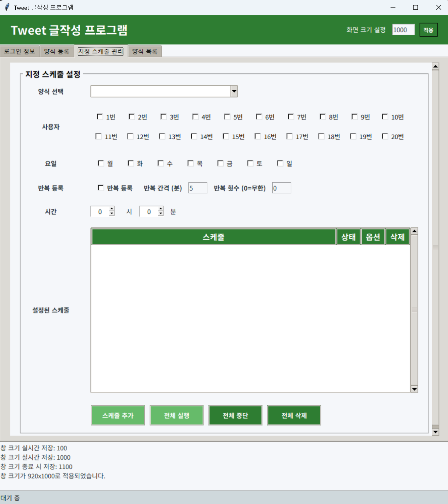Click the 전체 중단 button
This screenshot has width=448, height=504.
235,415
